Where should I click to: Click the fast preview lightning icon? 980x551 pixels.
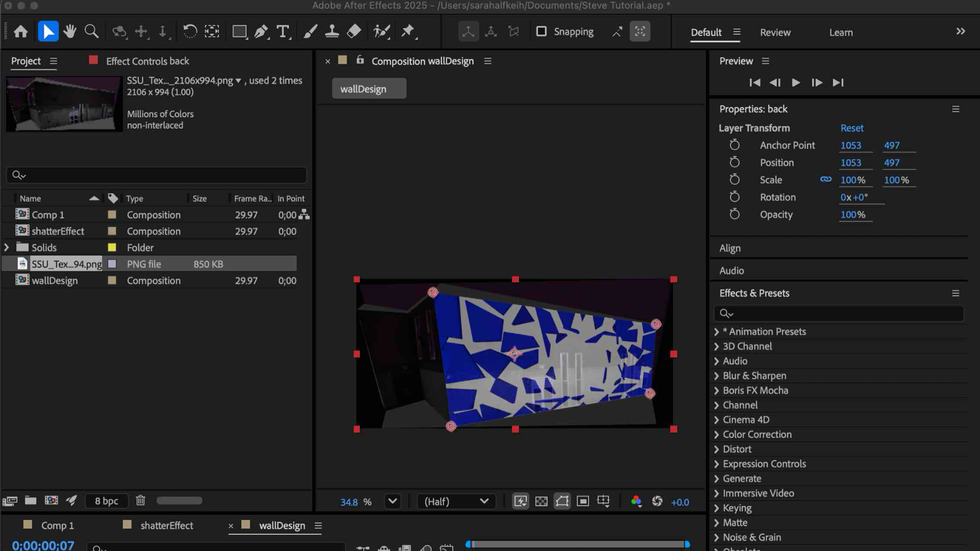point(521,502)
